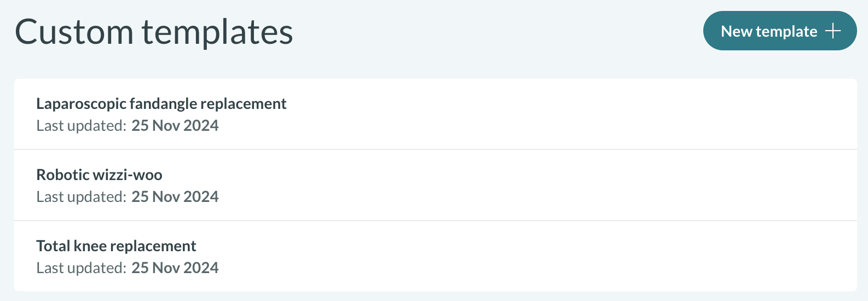Click the date under Laparoscopic fandangle replacement
868x301 pixels.
(x=175, y=126)
